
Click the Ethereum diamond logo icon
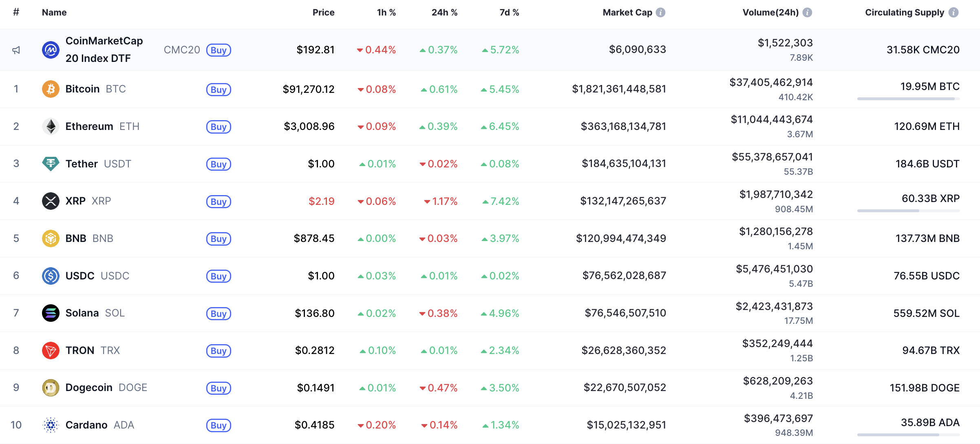click(51, 126)
